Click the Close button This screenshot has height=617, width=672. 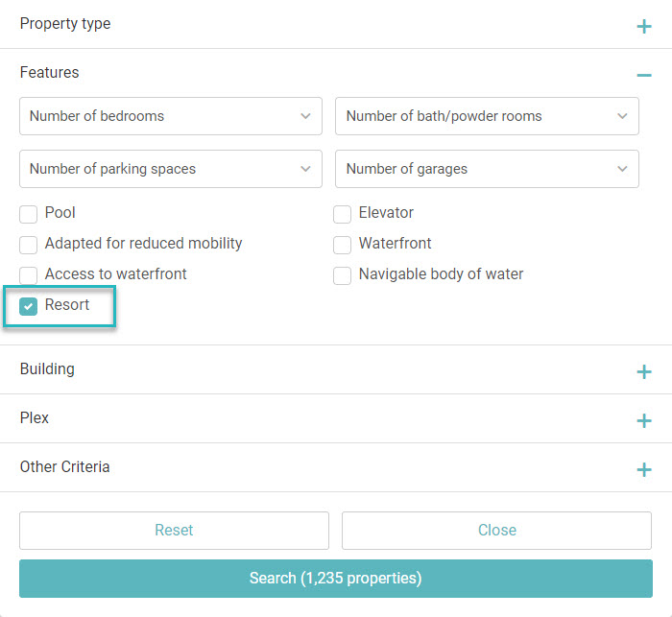coord(496,531)
